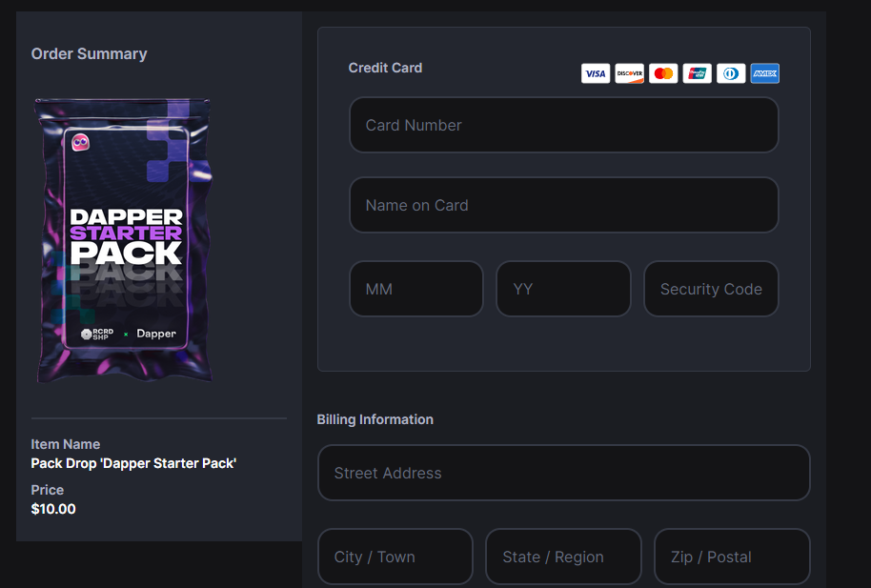Click the Order Summary heading

click(89, 54)
